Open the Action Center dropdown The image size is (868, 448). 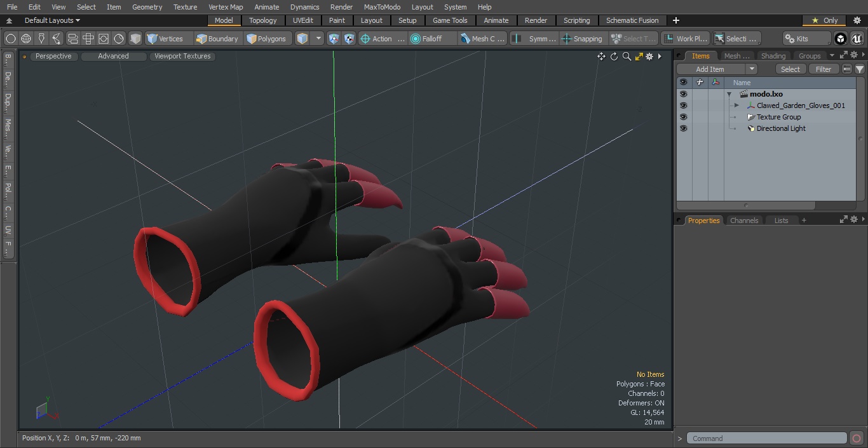[x=383, y=39]
